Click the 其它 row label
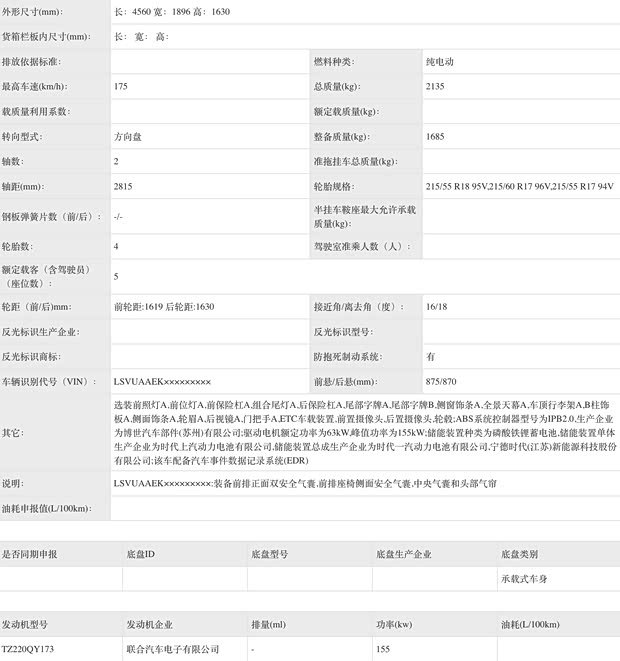The height and width of the screenshot is (661, 620). point(13,433)
